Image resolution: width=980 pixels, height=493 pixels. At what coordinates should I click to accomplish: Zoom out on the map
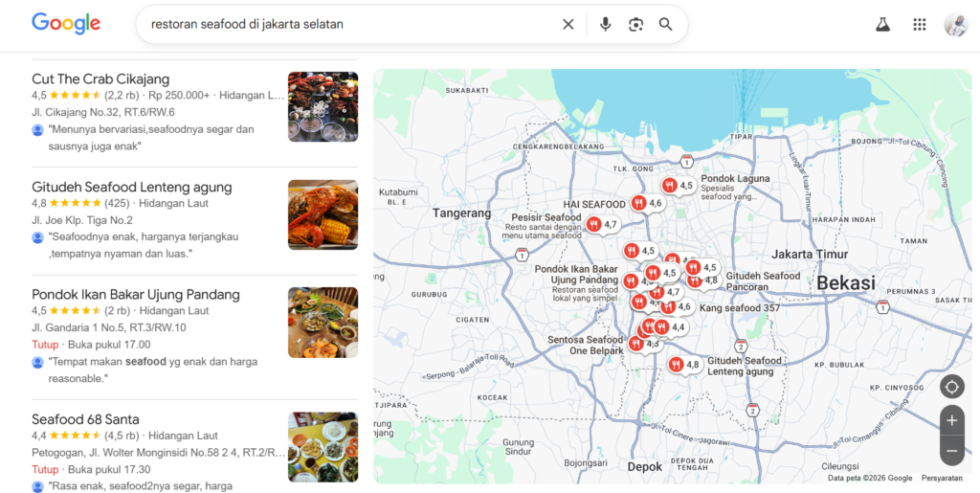[952, 451]
